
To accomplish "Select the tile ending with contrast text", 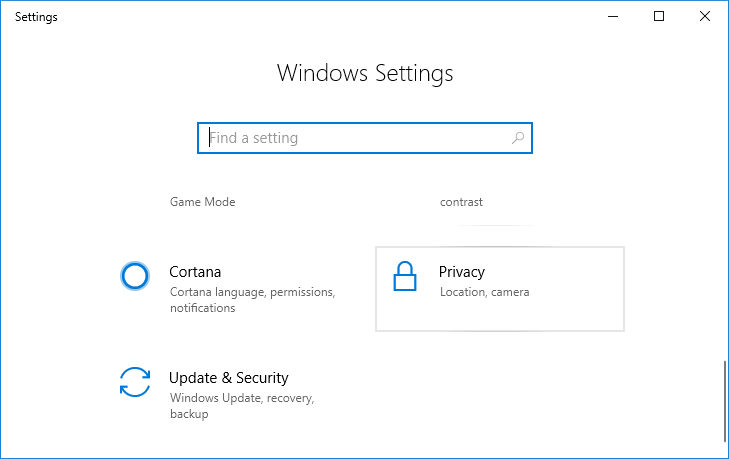I will click(461, 202).
